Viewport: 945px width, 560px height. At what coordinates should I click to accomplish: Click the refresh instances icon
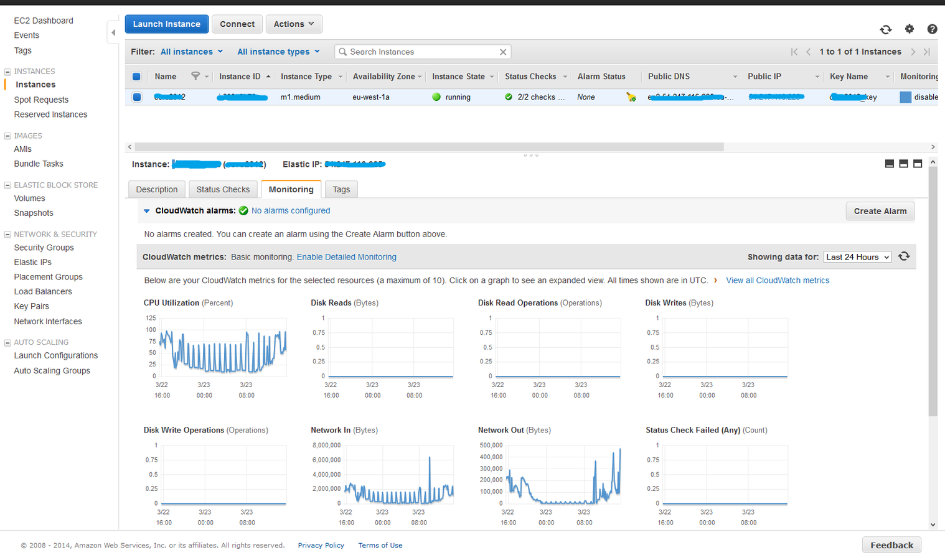(x=885, y=29)
